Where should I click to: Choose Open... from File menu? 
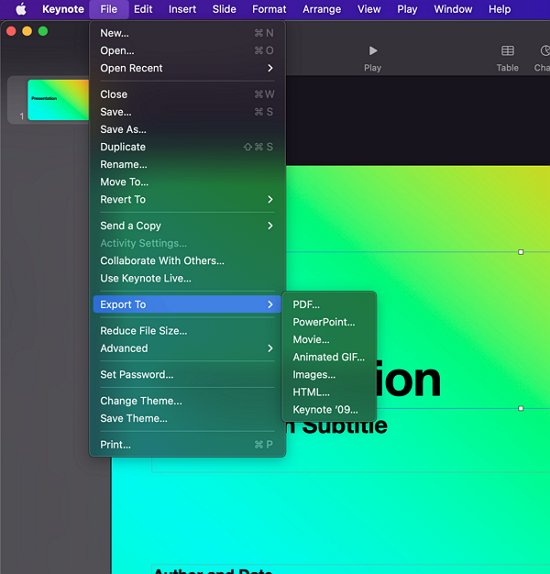point(187,51)
